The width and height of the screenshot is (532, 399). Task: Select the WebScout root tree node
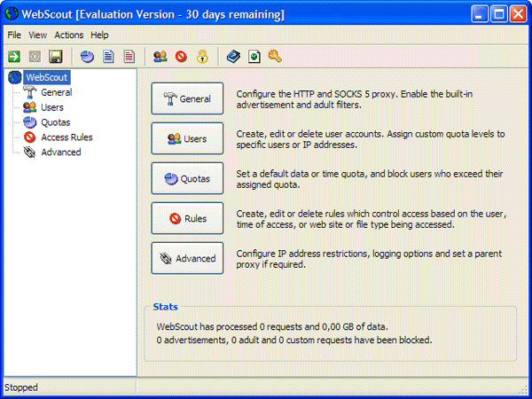tap(47, 77)
